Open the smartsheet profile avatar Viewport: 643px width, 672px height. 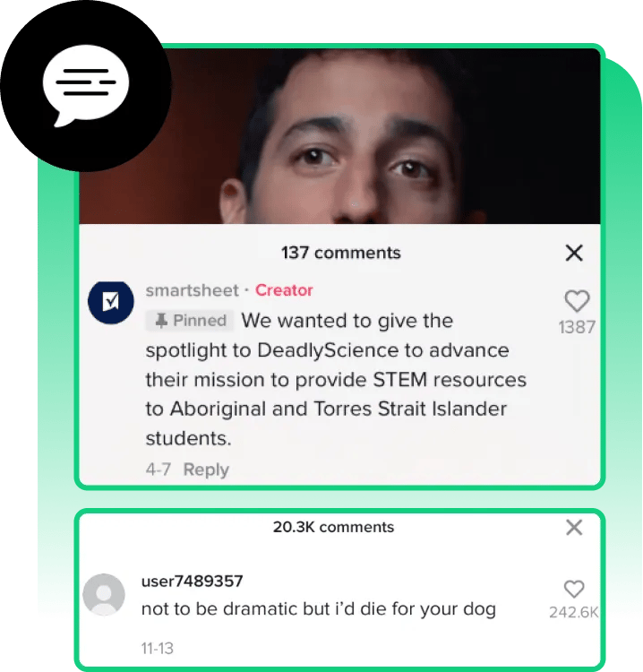110,303
